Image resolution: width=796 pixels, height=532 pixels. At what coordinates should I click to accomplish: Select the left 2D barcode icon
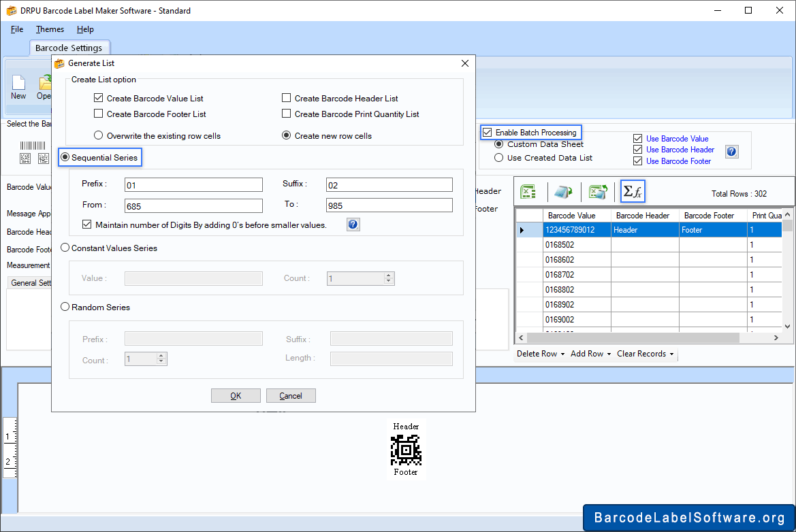pyautogui.click(x=25, y=159)
